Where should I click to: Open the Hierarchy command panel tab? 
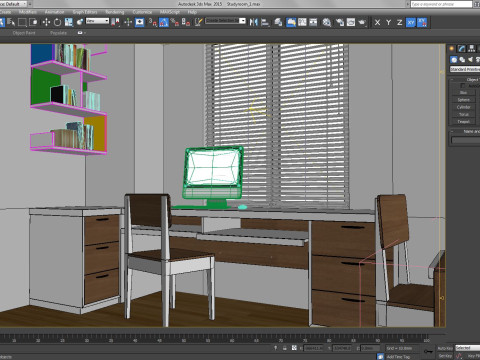click(471, 49)
